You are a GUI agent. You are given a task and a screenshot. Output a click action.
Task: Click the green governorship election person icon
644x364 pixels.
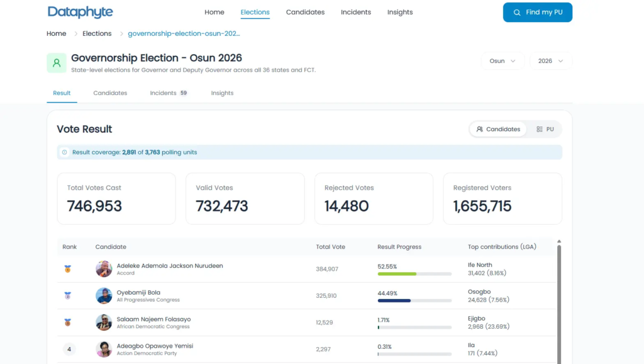click(57, 63)
